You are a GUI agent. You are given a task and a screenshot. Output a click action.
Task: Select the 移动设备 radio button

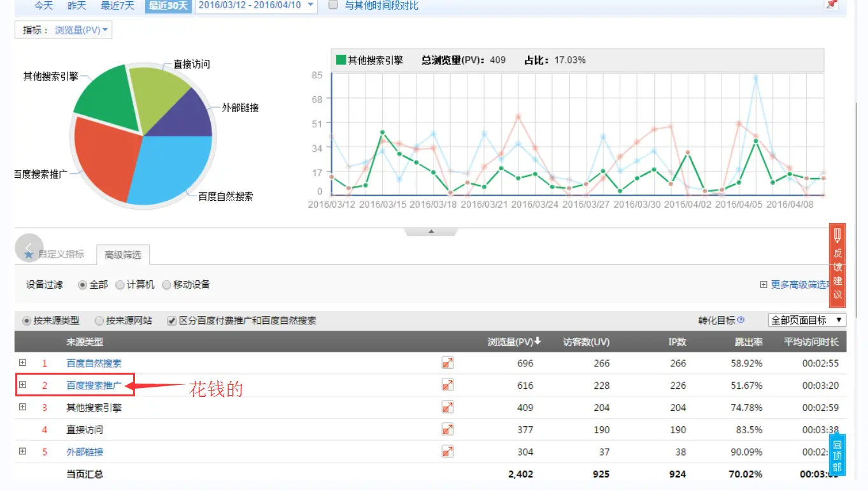pyautogui.click(x=167, y=285)
